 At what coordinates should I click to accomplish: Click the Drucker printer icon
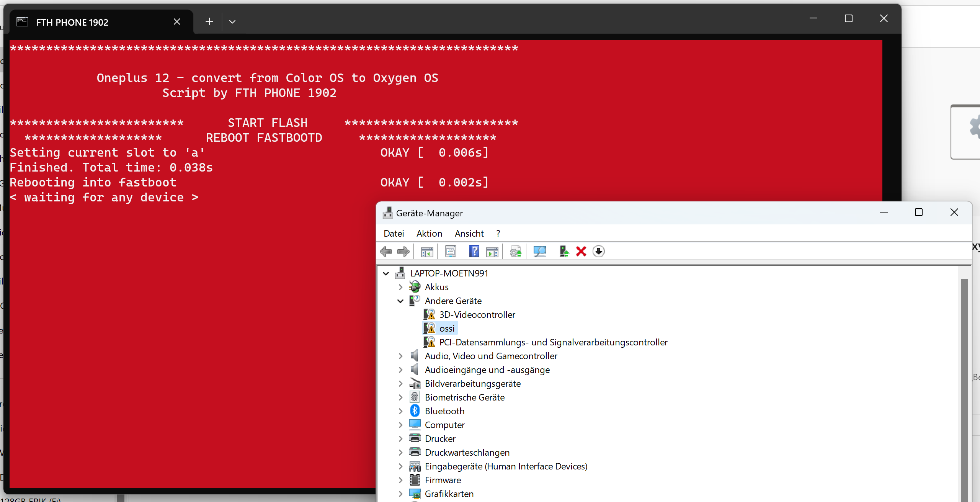coord(415,438)
